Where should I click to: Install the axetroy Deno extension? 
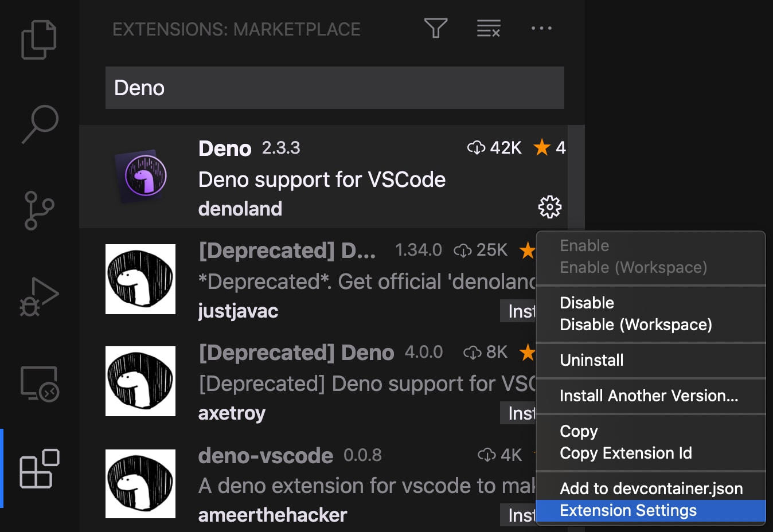coord(519,413)
